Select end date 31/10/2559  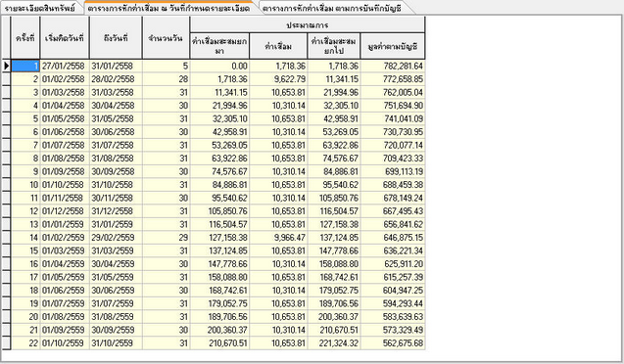coord(116,342)
